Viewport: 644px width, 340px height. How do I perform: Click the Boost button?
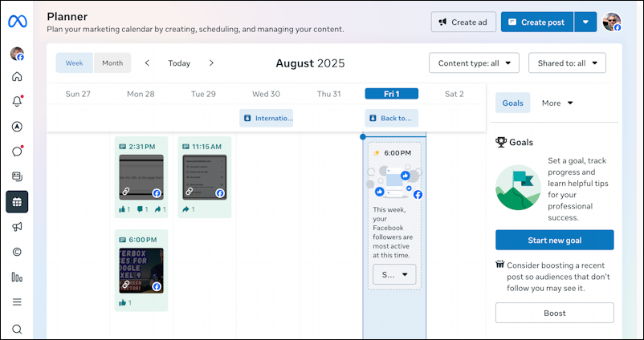point(554,313)
